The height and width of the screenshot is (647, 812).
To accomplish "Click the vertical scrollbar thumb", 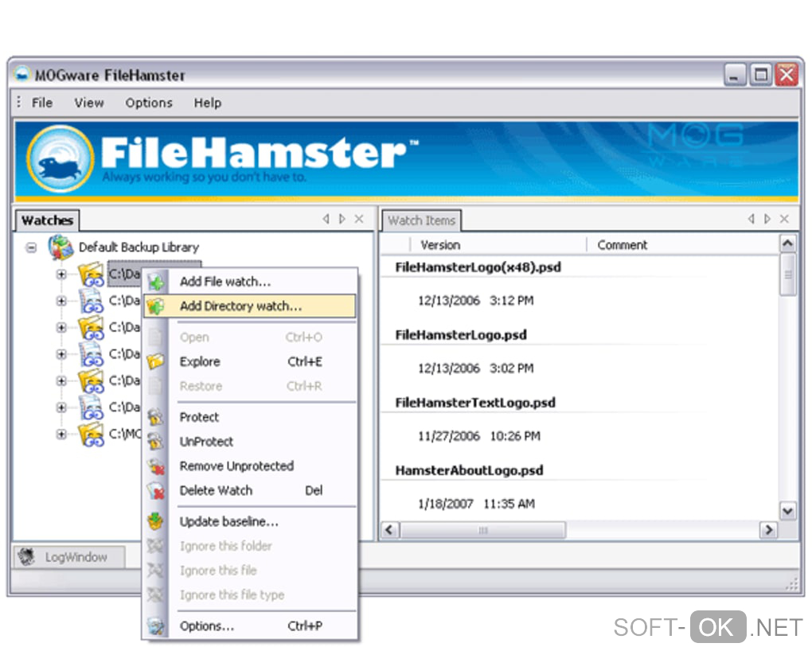I will point(787,275).
